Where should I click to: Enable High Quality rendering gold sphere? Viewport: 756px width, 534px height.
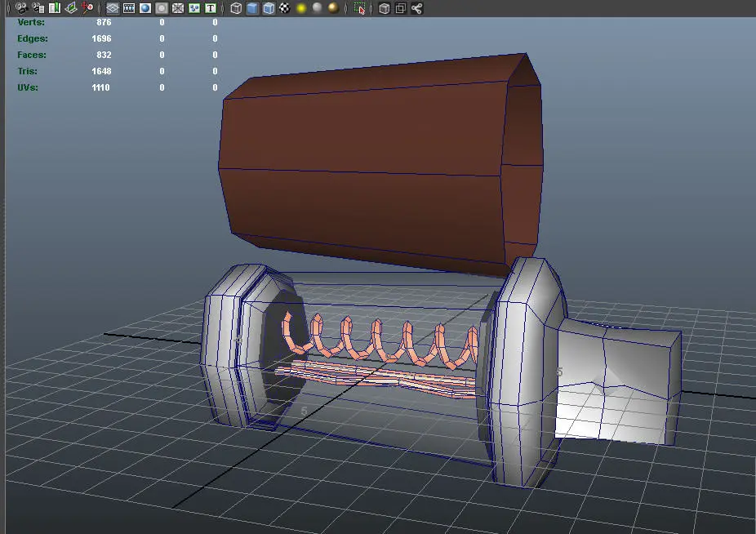pyautogui.click(x=333, y=7)
